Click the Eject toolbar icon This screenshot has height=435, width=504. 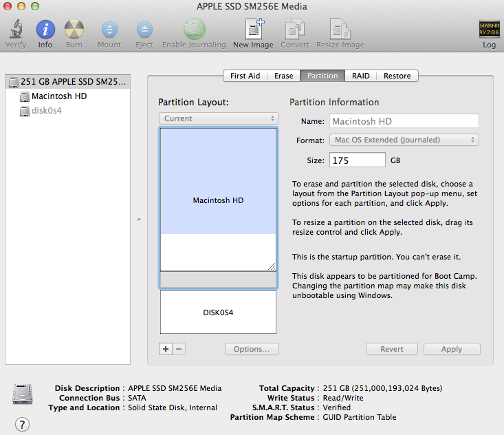point(144,30)
